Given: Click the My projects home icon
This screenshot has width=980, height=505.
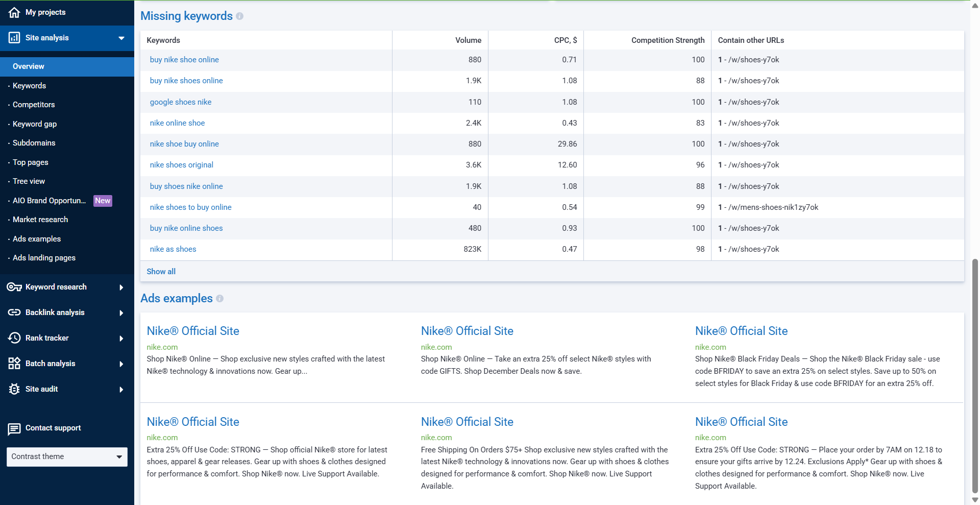Looking at the screenshot, I should point(14,12).
